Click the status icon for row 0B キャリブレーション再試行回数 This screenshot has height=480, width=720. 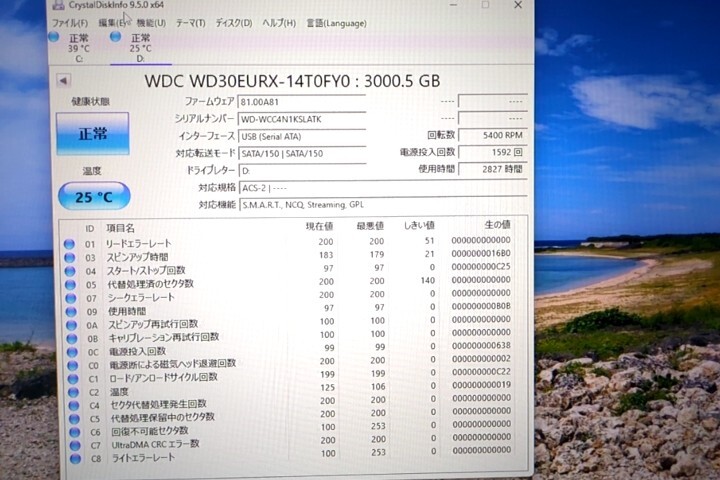coord(72,339)
